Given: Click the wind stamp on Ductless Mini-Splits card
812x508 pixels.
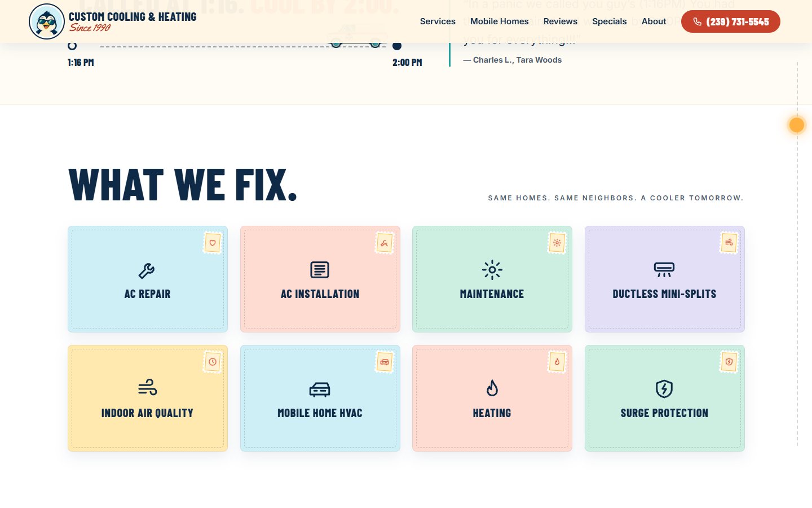Looking at the screenshot, I should point(729,243).
